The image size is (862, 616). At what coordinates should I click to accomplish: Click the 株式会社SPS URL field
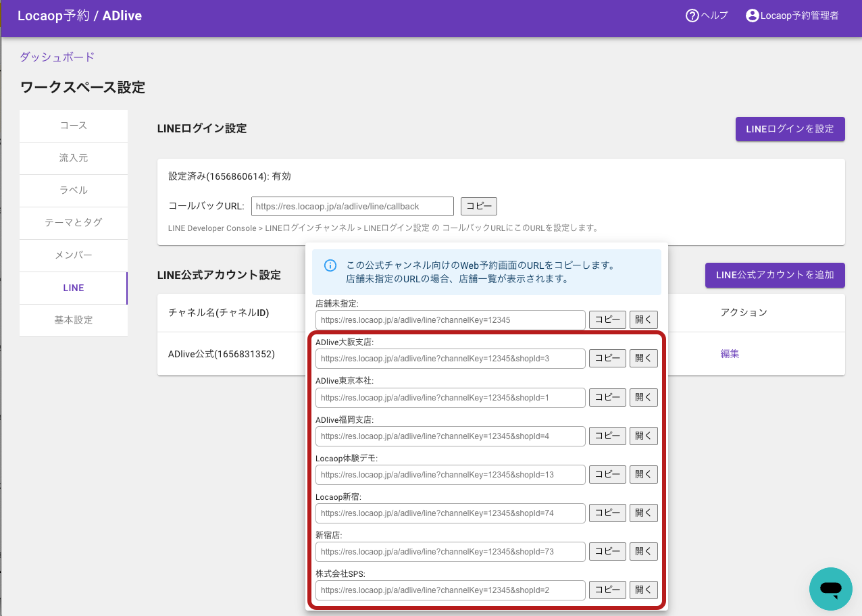pyautogui.click(x=451, y=590)
